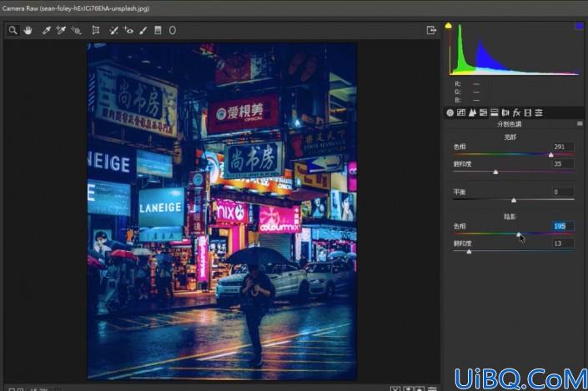Open the Presets panel tab
Viewport: 588px width, 391px height.
click(539, 113)
